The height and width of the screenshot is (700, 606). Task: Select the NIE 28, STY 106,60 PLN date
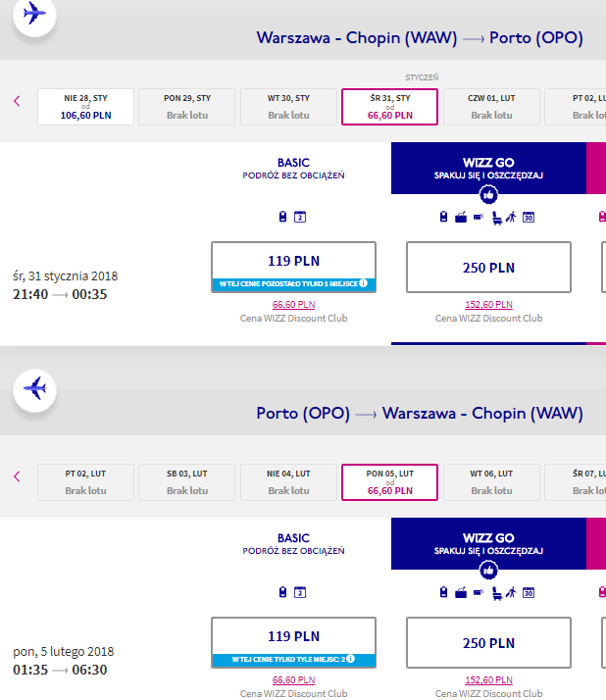tap(85, 107)
